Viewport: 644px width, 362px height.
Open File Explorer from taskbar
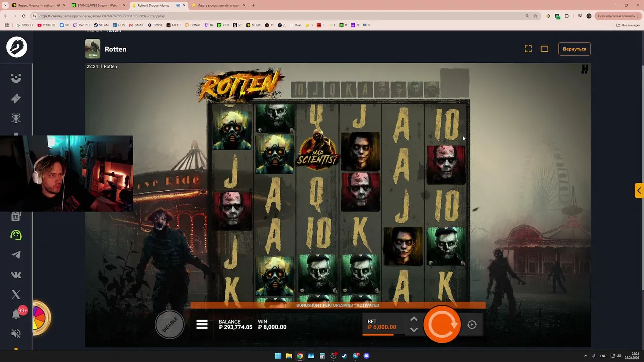289,356
